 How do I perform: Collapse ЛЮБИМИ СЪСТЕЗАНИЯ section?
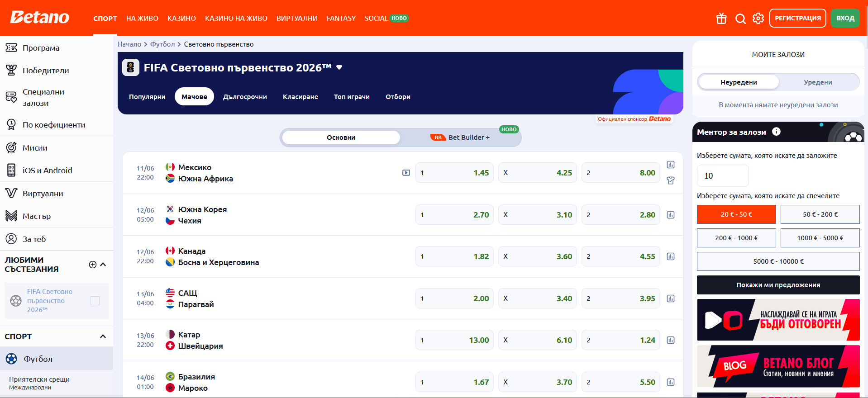[103, 265]
